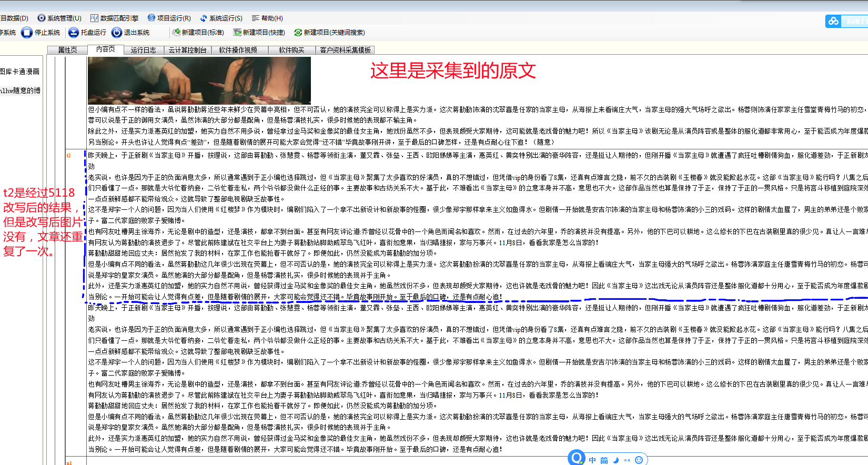Open the 项目运行(R) menu
Image resolution: width=868 pixels, height=465 pixels.
(x=169, y=18)
